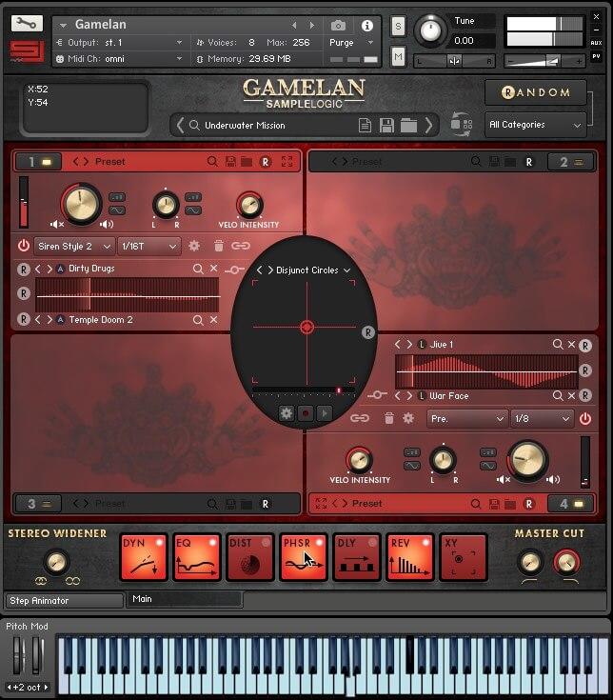Expand the 1/16T rate dropdown
This screenshot has height=700, width=613.
148,246
